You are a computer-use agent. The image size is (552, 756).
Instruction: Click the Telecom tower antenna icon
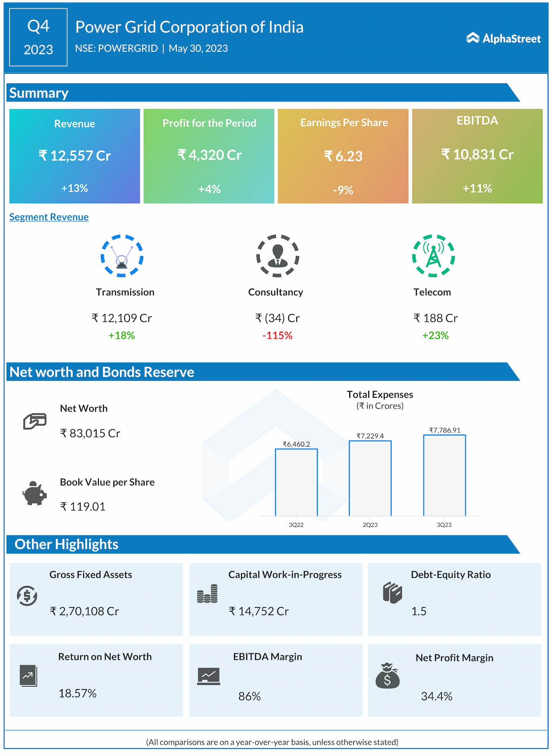coord(433,256)
